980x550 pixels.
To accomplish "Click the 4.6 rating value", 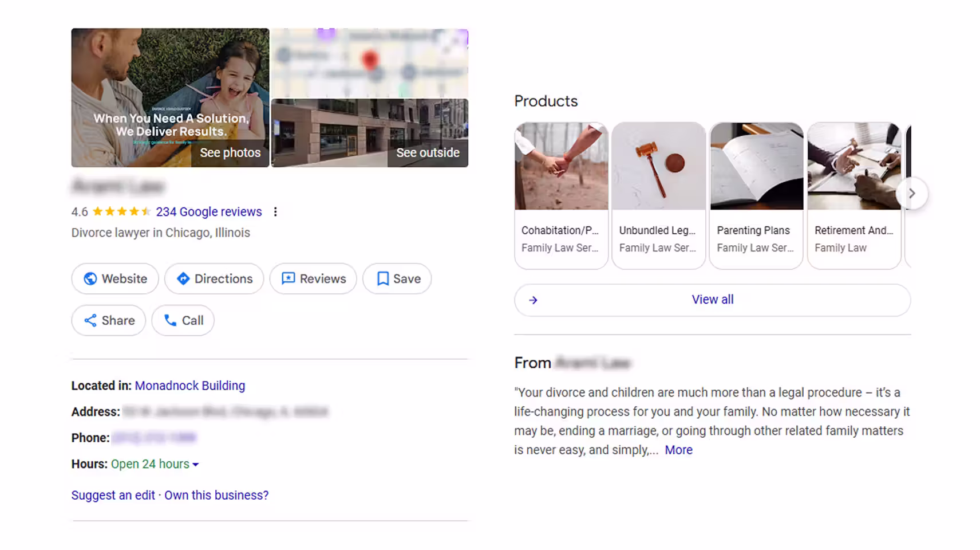I will pos(80,212).
